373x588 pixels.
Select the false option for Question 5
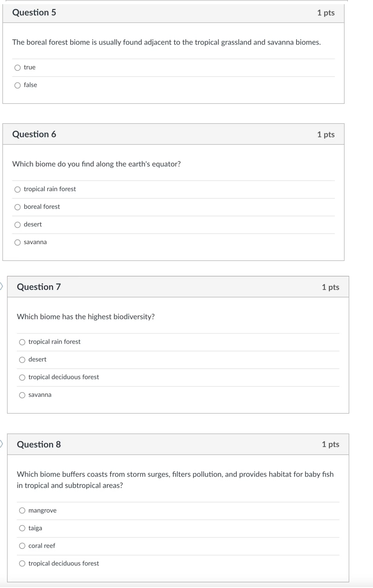17,85
